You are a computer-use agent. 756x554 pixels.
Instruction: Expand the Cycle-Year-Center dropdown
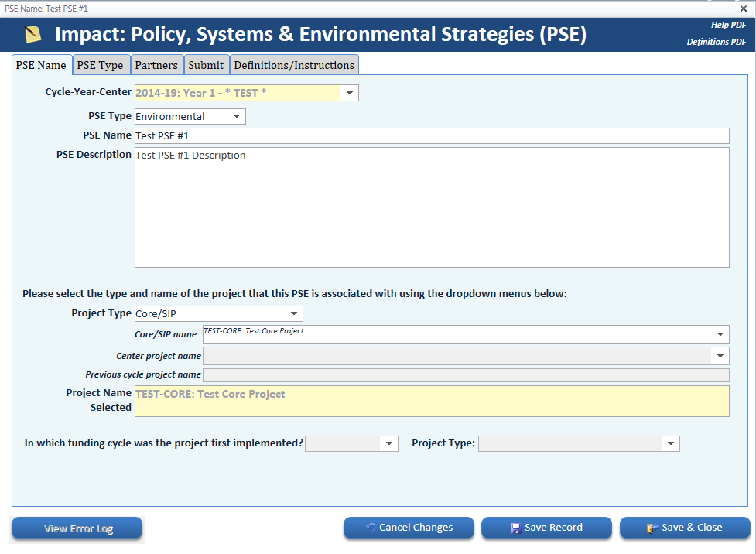pos(350,93)
